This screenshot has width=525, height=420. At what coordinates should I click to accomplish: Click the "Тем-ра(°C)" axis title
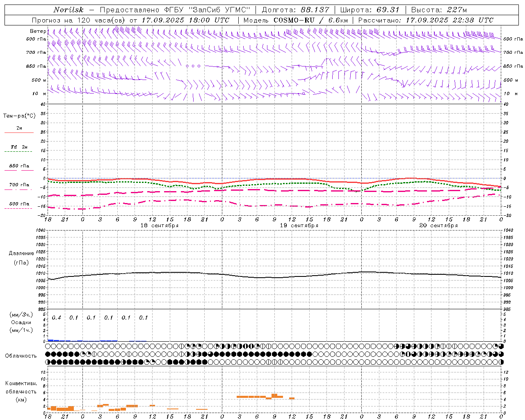[x=19, y=116]
